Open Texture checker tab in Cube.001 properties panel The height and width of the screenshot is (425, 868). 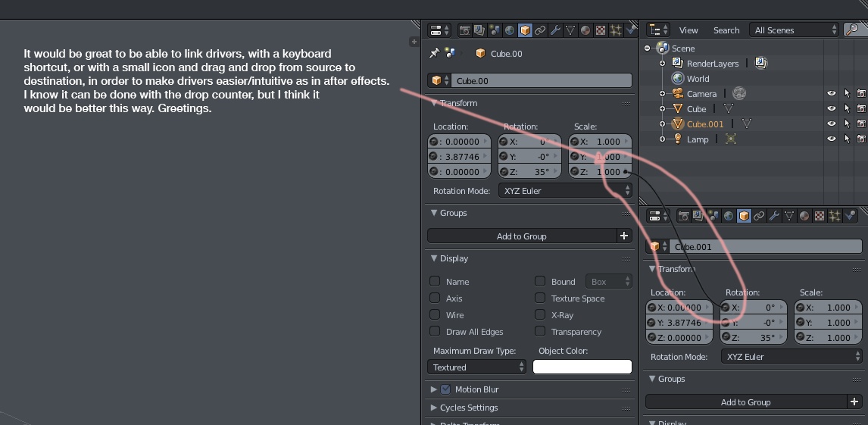(820, 216)
